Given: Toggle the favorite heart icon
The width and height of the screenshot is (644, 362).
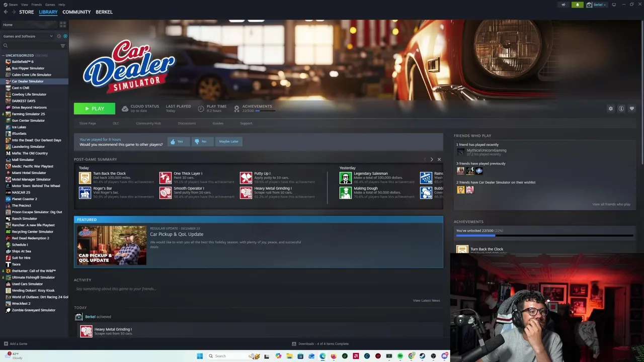Looking at the screenshot, I should click(x=632, y=109).
